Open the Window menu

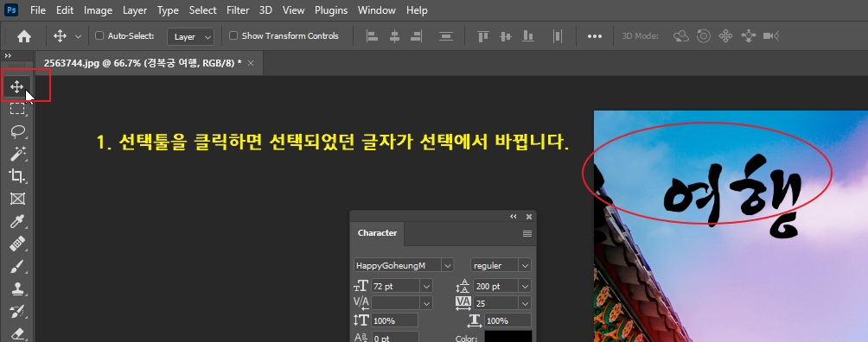(x=376, y=10)
